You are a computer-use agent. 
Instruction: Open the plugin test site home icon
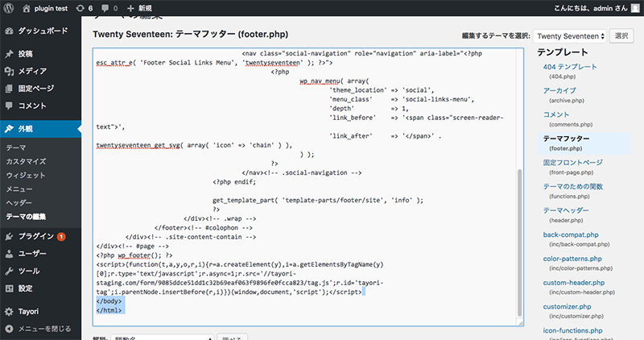[x=27, y=8]
